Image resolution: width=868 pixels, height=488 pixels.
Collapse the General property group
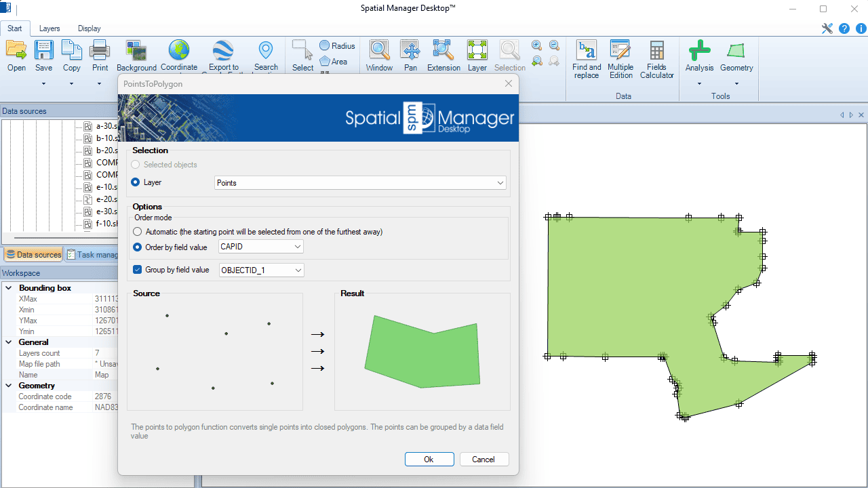(9, 342)
